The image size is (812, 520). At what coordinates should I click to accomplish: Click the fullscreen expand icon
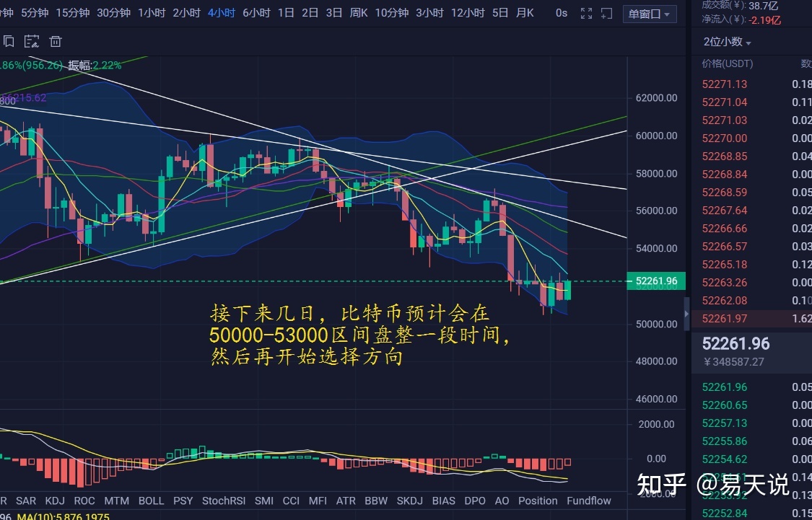586,14
